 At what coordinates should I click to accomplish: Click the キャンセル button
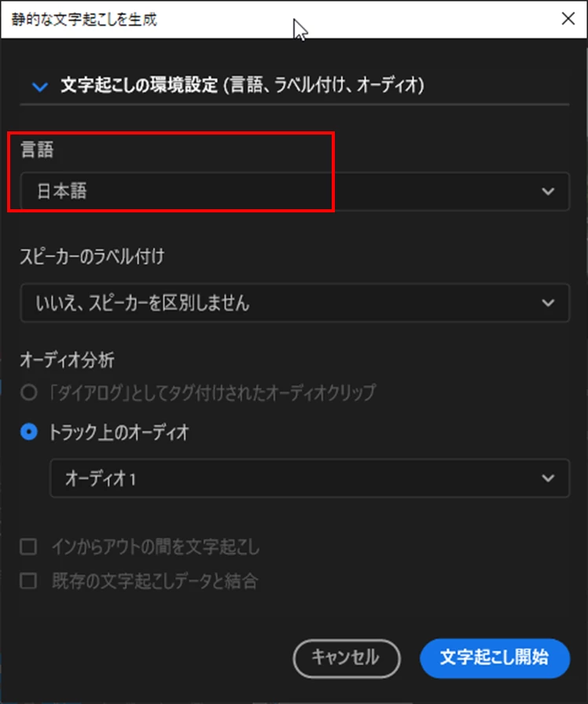(x=347, y=658)
